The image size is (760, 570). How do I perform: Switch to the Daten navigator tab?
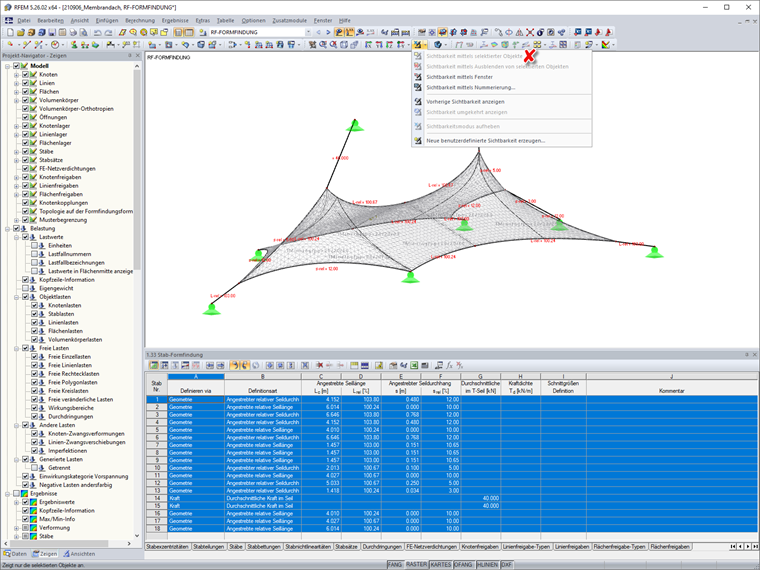point(16,554)
